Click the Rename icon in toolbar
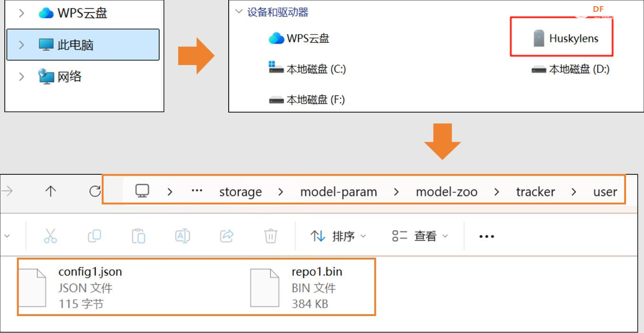Screen dimensions: 644x333 click(182, 236)
